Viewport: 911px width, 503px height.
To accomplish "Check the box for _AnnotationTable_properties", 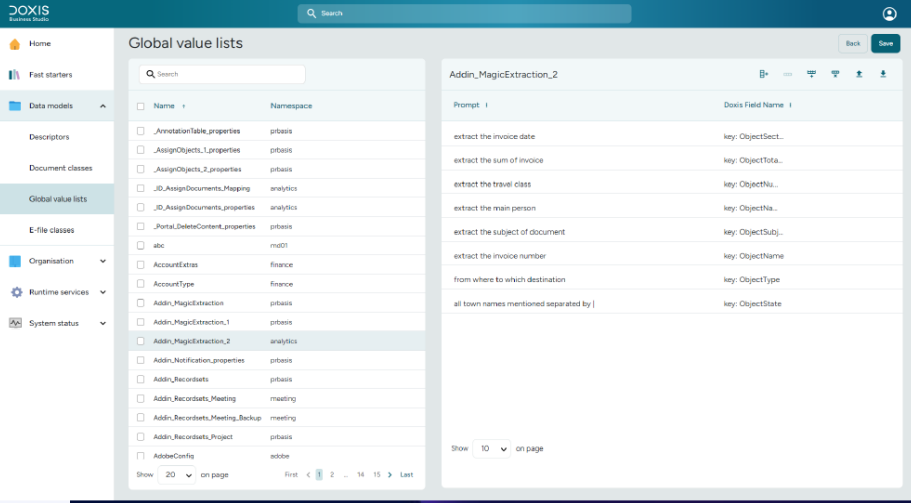I will pos(141,131).
